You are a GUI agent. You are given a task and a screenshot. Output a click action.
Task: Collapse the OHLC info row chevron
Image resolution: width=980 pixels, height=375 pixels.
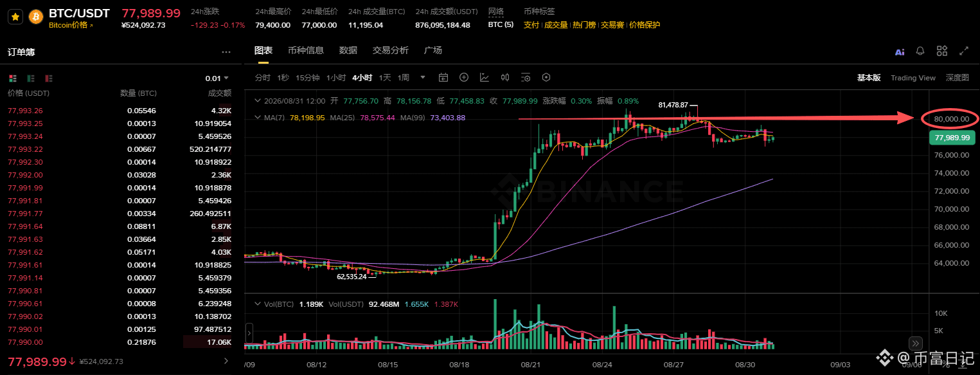pos(259,101)
